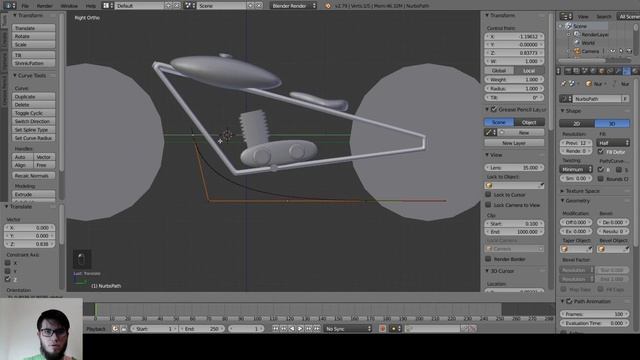
Task: Click the properties editor type icon
Action: click(558, 71)
